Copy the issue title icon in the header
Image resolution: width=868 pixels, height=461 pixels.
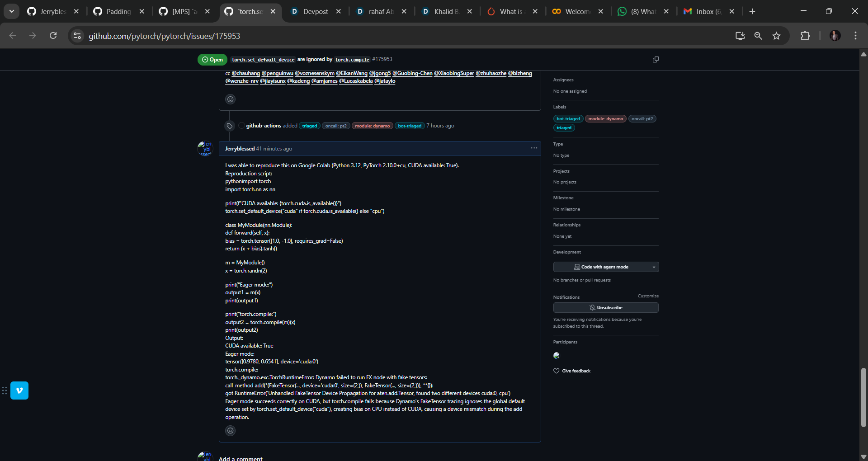click(x=656, y=60)
